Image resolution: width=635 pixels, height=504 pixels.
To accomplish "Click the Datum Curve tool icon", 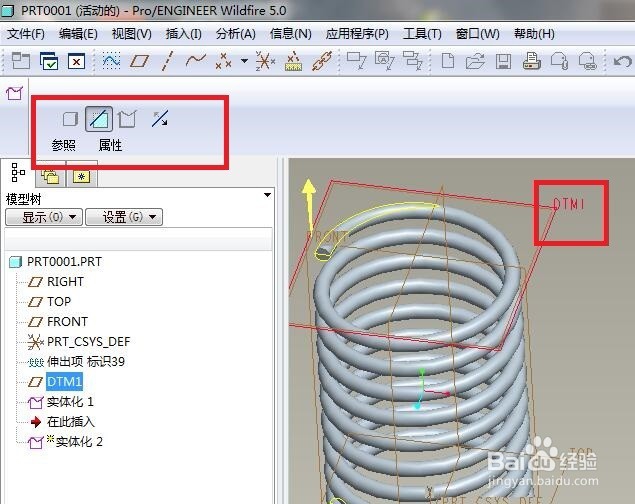I will tap(196, 61).
